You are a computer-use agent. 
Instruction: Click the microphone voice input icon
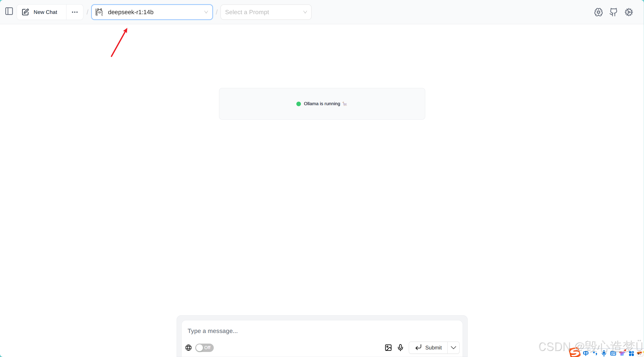pos(400,348)
